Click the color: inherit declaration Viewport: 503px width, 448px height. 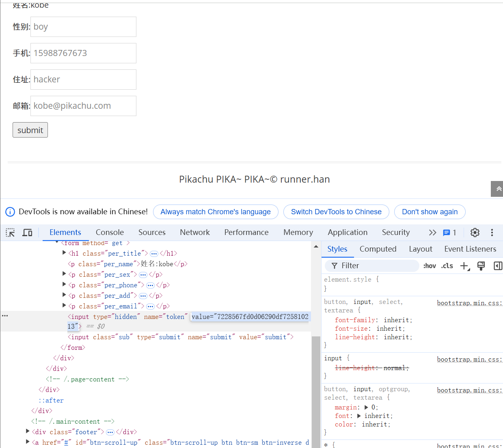(363, 424)
